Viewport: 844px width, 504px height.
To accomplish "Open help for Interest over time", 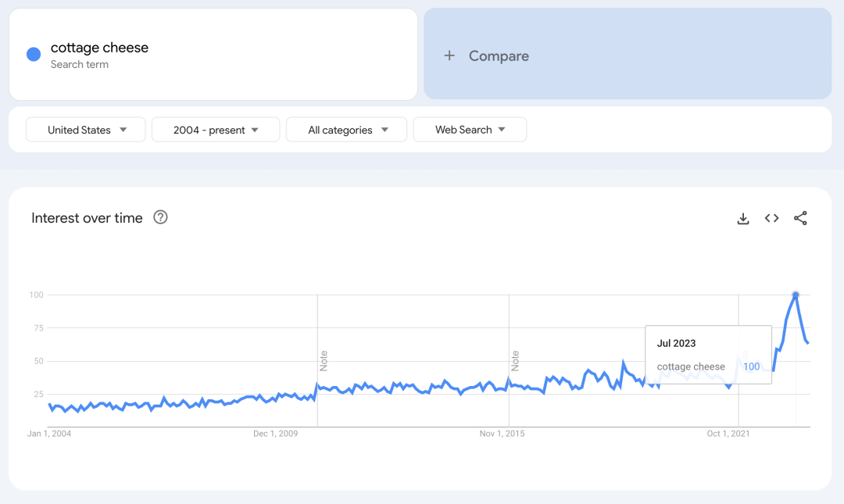I will pos(160,217).
